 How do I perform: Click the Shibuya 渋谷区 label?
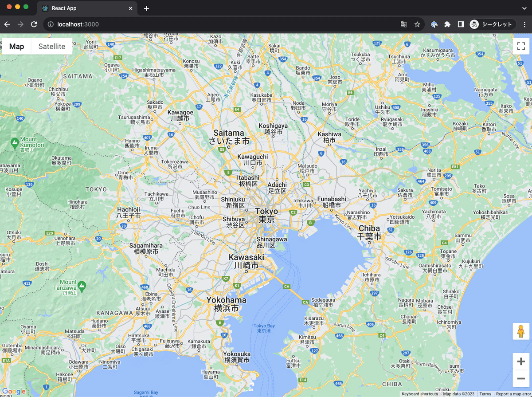point(234,222)
